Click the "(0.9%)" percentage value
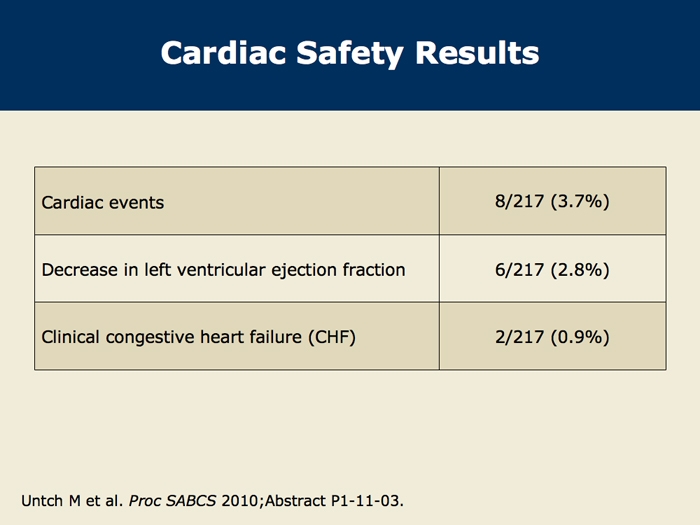Image resolution: width=700 pixels, height=525 pixels. (x=580, y=337)
